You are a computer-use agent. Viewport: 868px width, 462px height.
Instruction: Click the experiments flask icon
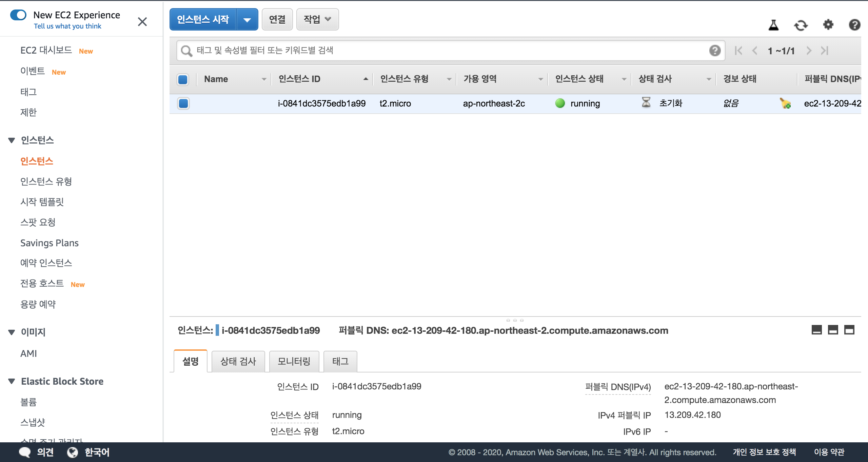point(773,25)
